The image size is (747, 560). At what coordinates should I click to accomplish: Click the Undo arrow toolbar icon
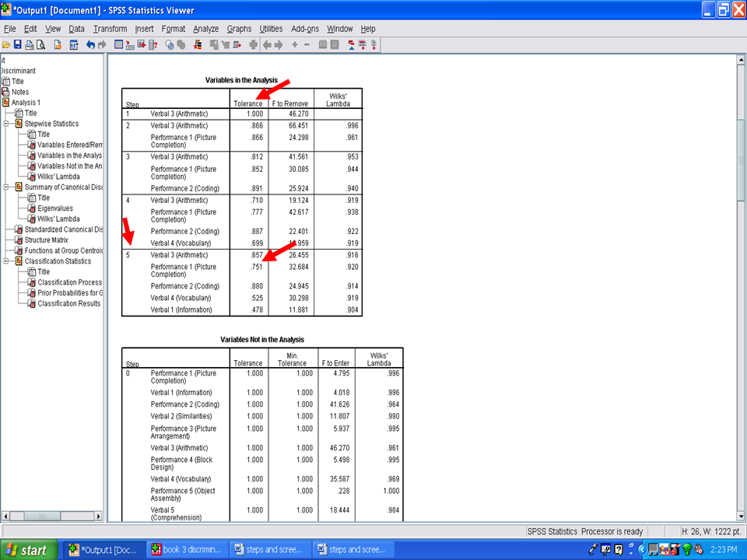(91, 44)
